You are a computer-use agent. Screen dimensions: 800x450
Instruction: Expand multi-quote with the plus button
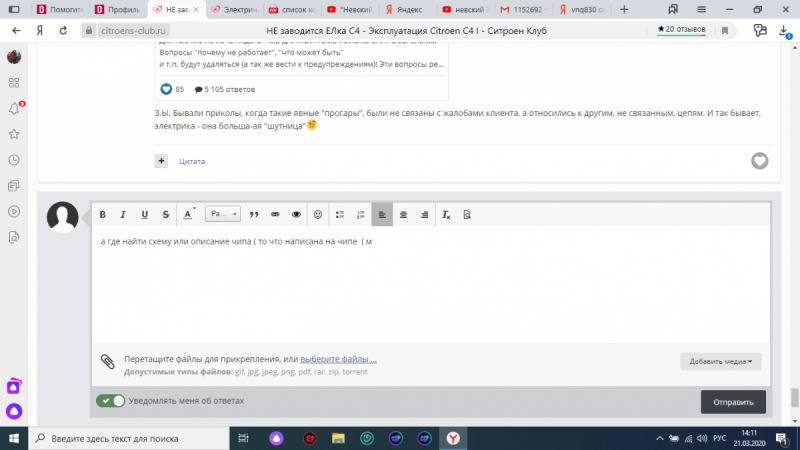161,160
